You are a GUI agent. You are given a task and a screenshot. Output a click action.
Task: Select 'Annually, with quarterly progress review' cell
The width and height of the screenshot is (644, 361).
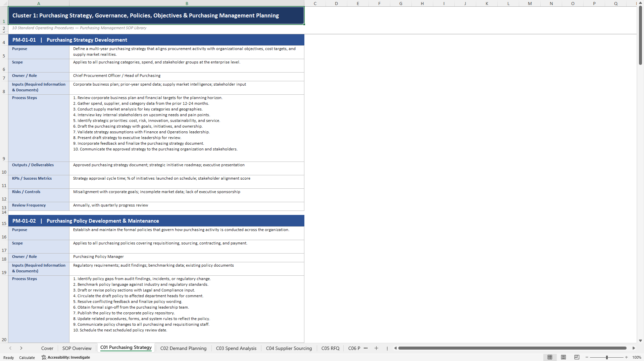click(187, 206)
